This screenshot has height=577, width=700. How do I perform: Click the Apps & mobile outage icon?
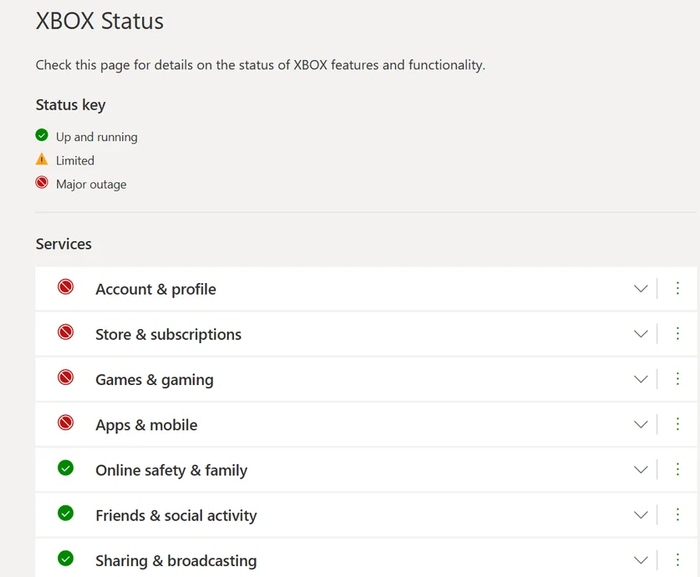66,422
